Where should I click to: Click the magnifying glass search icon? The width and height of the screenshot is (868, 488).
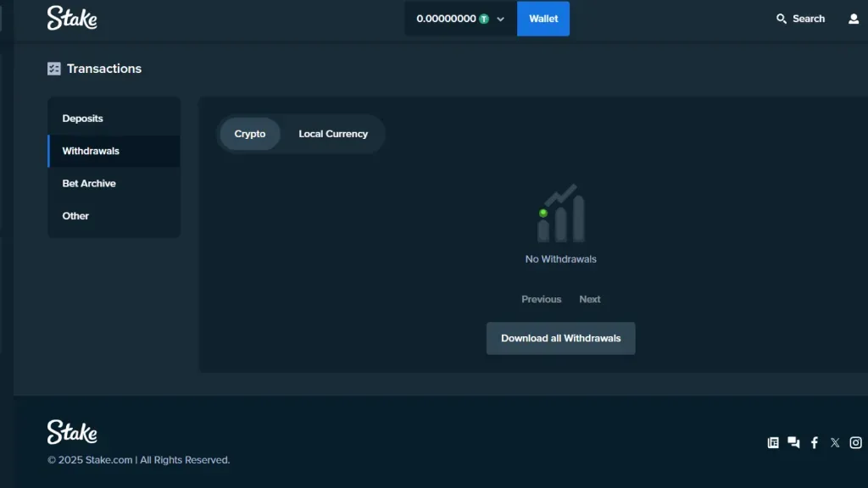click(x=782, y=19)
